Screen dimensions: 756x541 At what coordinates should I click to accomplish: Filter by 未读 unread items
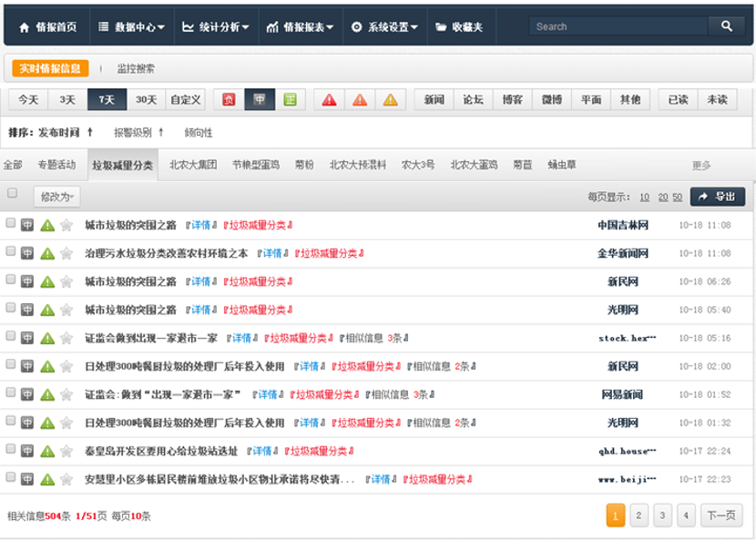pos(717,100)
